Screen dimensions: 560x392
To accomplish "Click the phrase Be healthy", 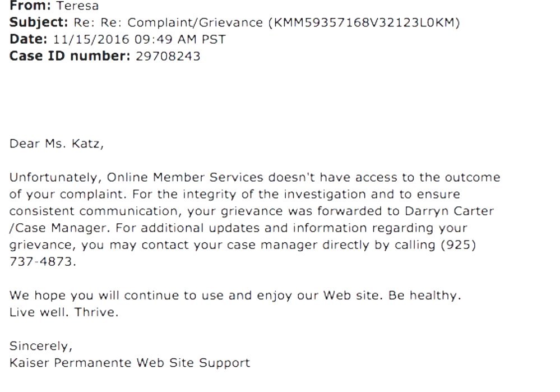I will click(425, 296).
